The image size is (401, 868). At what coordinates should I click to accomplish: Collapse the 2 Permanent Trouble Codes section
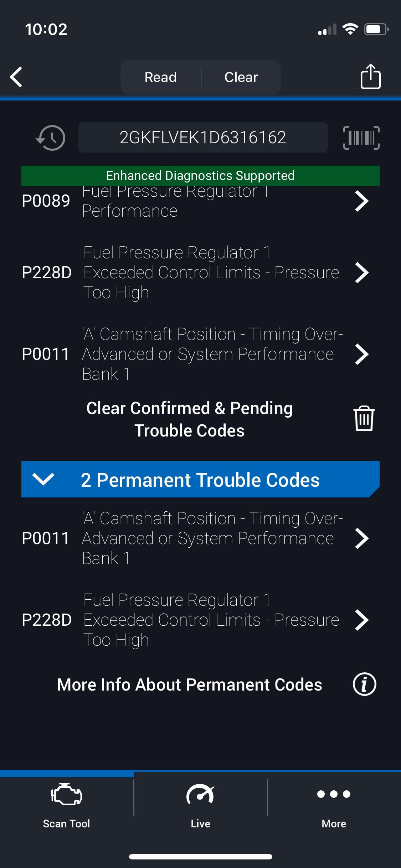pyautogui.click(x=43, y=479)
